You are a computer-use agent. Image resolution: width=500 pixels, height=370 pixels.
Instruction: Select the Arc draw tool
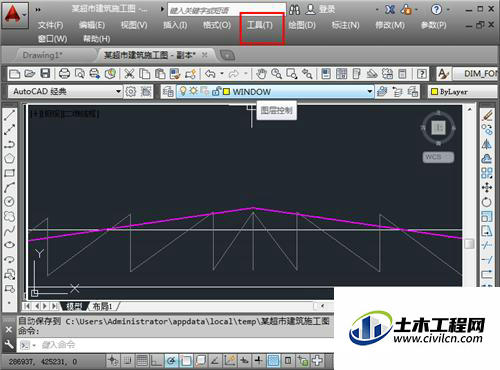tap(9, 187)
